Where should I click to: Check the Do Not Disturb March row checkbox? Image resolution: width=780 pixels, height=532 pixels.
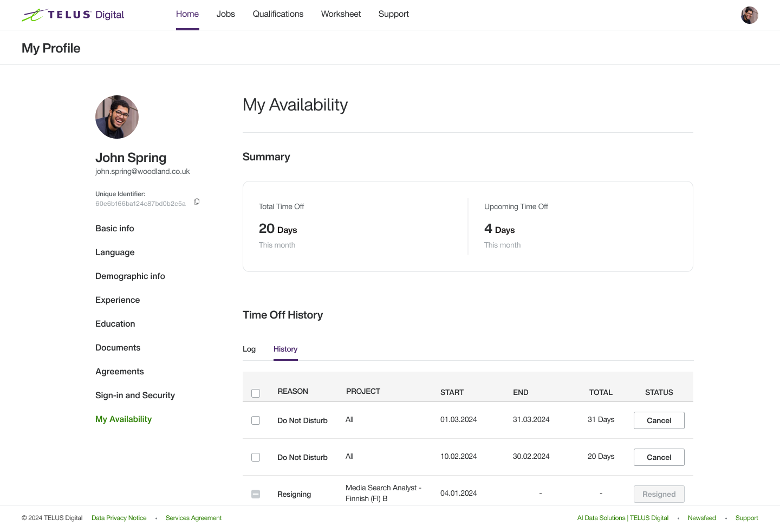pos(256,420)
